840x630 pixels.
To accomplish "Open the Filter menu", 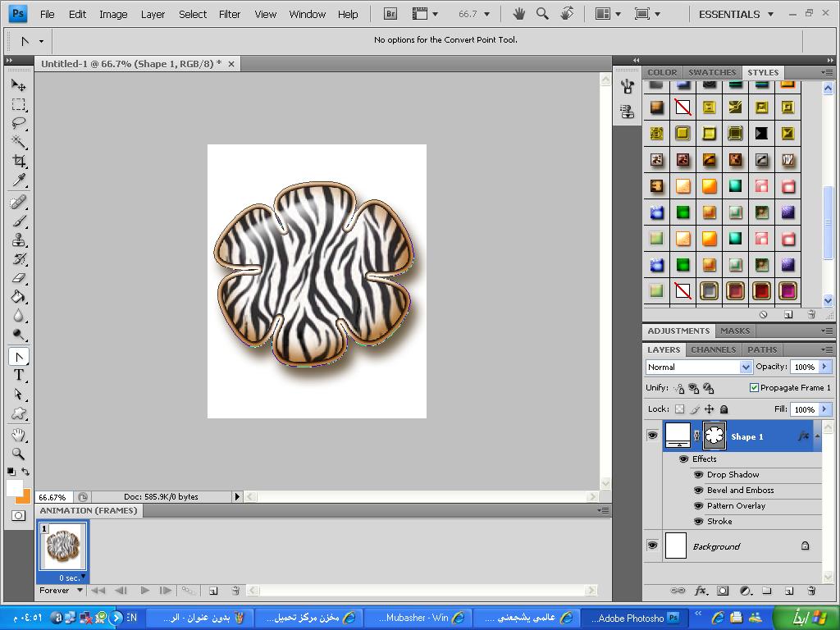I will (230, 14).
